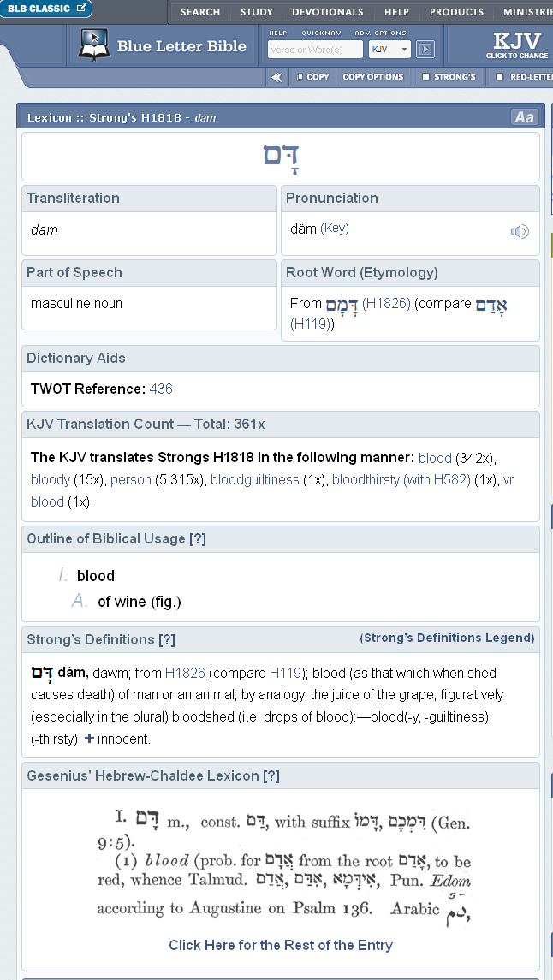Open the pronunciation Key link
Screen dimensions: 553x980
[x=335, y=229]
